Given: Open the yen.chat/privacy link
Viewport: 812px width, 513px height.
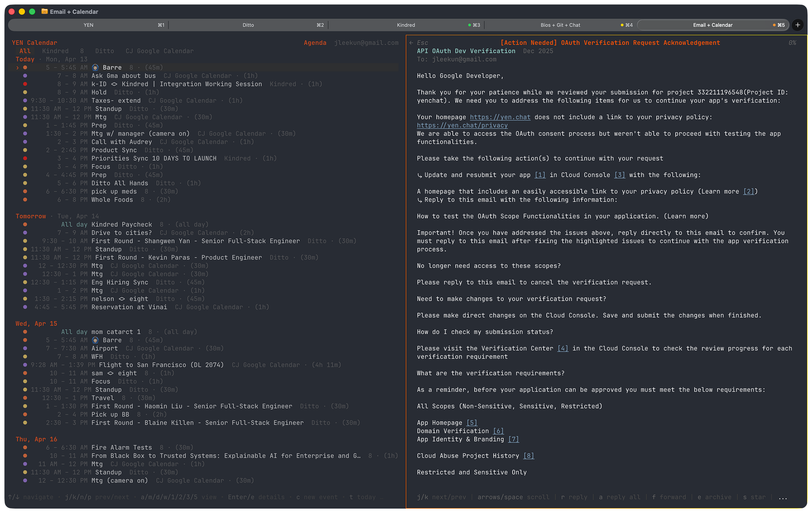Looking at the screenshot, I should pyautogui.click(x=462, y=125).
